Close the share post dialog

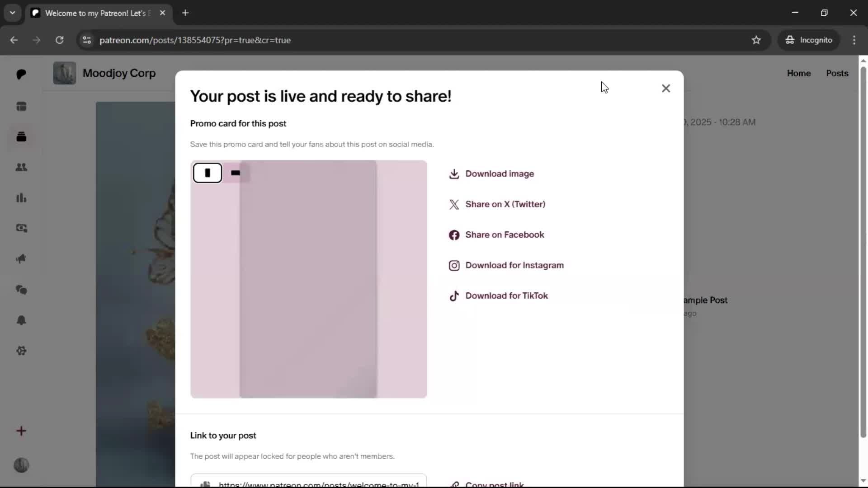coord(665,88)
